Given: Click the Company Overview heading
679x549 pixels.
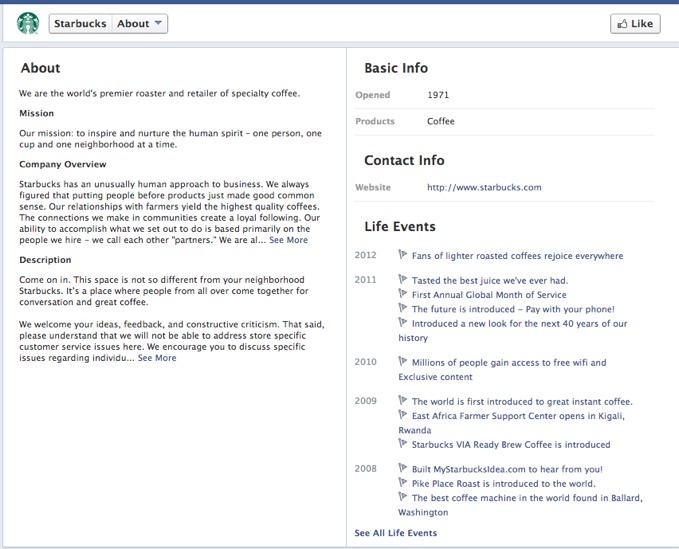Looking at the screenshot, I should 63,165.
